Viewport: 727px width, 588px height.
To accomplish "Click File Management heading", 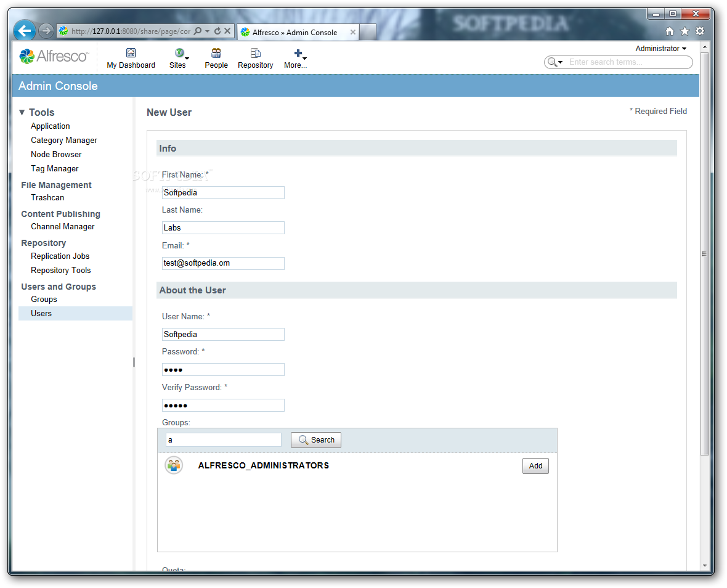I will point(56,185).
